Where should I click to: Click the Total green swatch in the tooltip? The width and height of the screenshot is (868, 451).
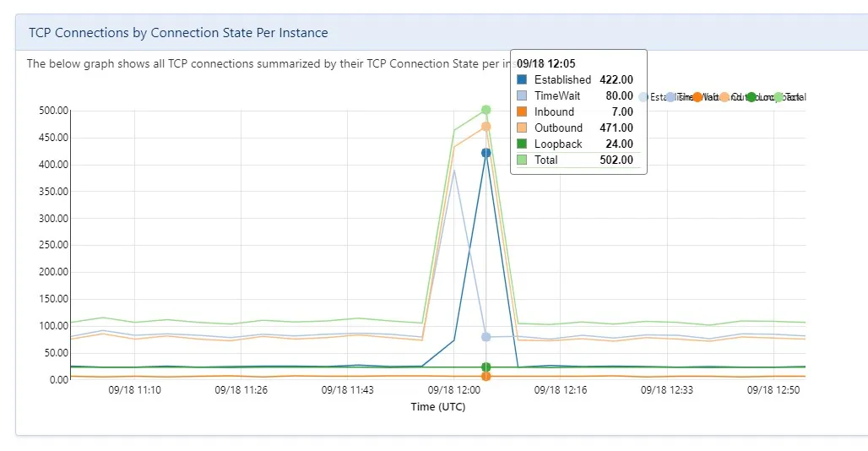point(522,160)
